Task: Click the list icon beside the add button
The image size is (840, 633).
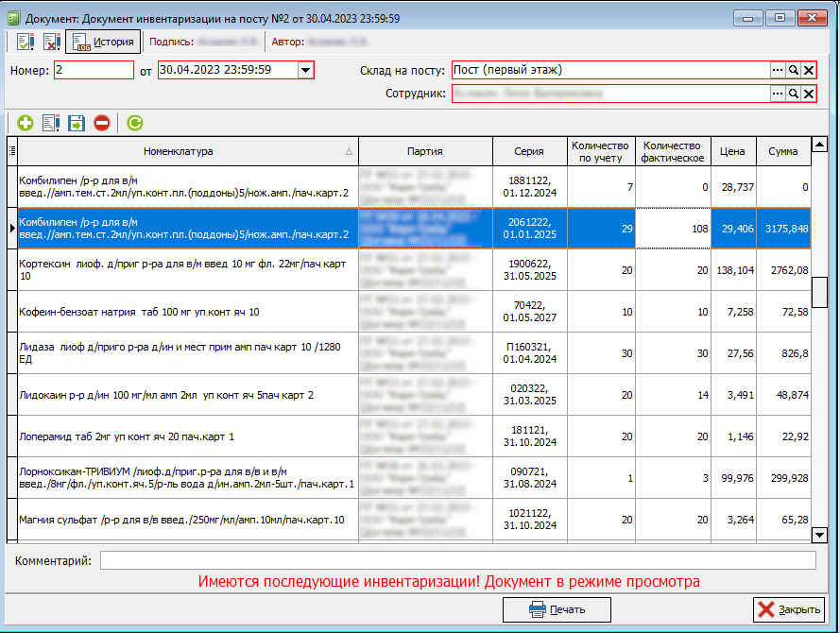Action: click(51, 123)
